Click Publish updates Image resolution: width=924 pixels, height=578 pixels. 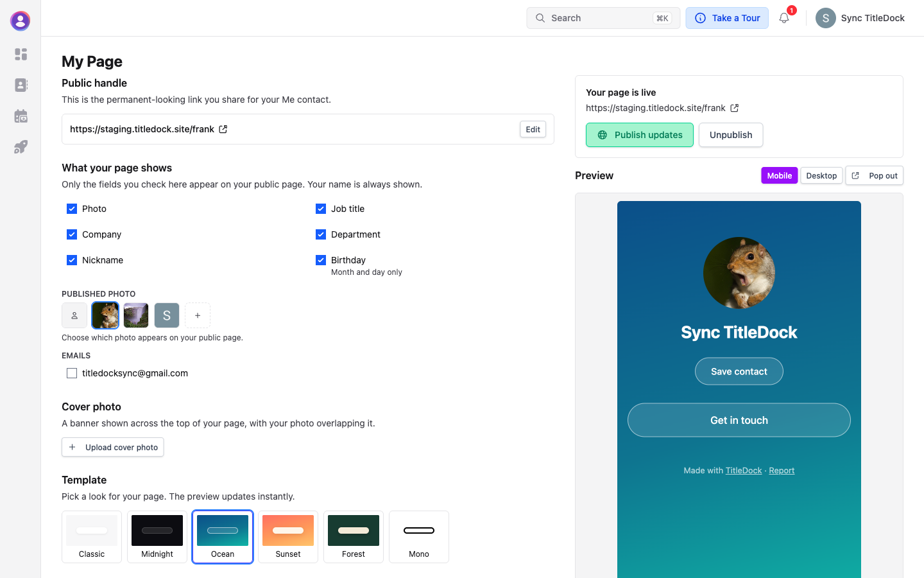(x=640, y=135)
